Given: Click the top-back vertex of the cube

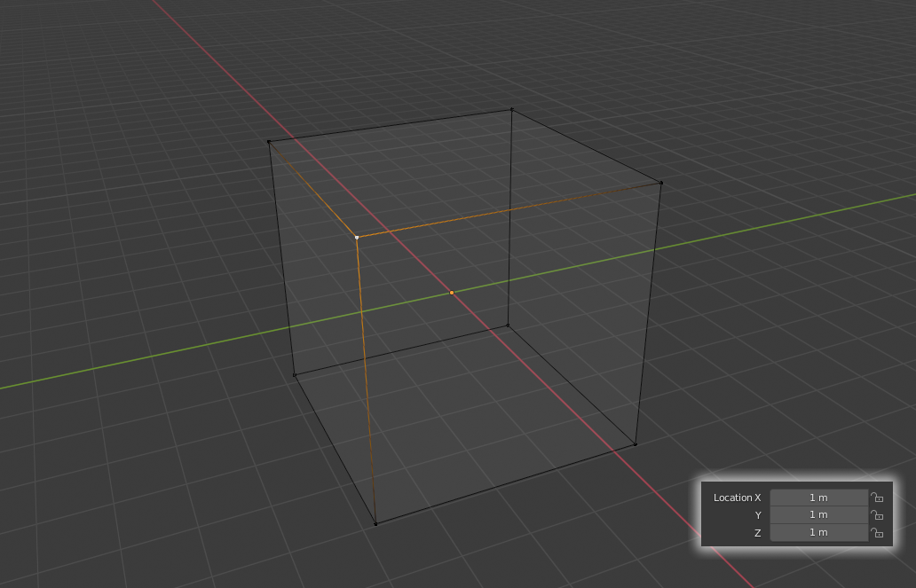Looking at the screenshot, I should pyautogui.click(x=511, y=110).
